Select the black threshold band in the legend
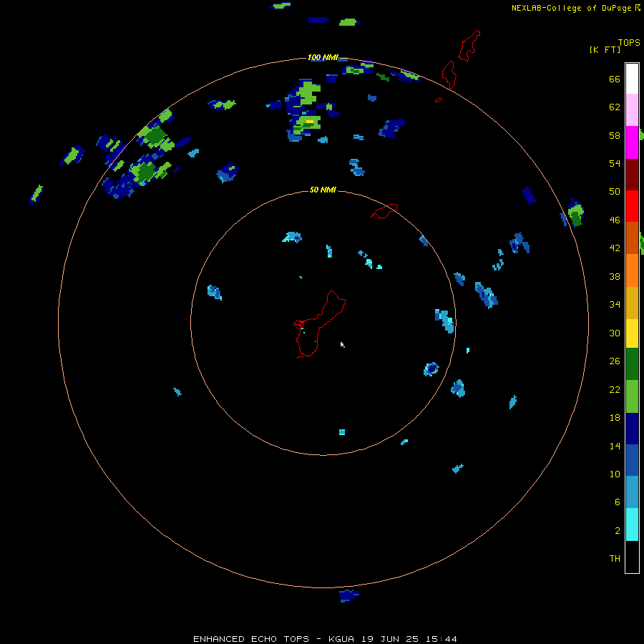644x644 pixels. [x=632, y=557]
